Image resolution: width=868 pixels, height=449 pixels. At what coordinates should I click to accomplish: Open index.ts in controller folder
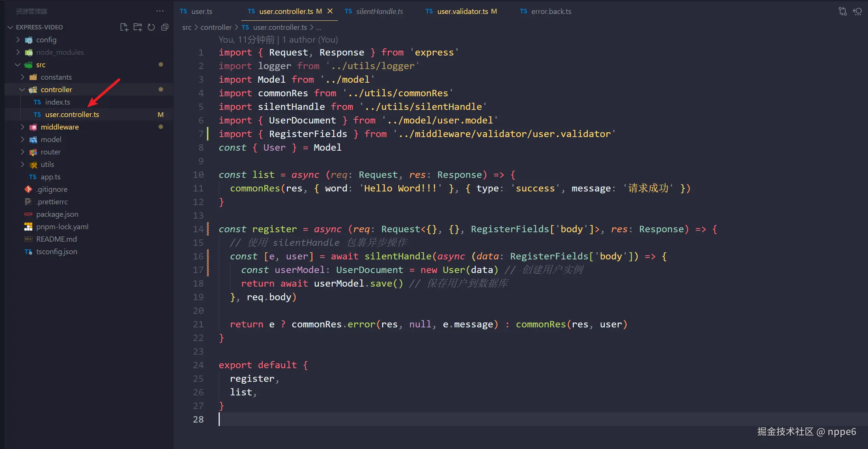click(57, 102)
